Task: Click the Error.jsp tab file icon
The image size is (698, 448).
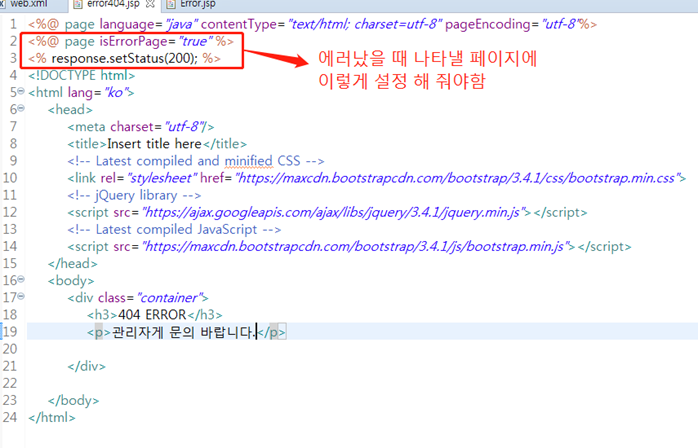Action: pyautogui.click(x=170, y=4)
